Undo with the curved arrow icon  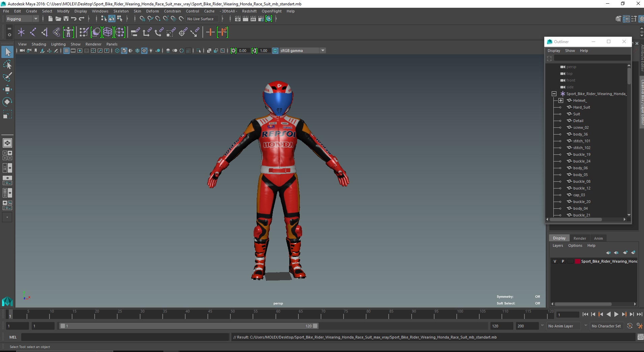coord(74,19)
